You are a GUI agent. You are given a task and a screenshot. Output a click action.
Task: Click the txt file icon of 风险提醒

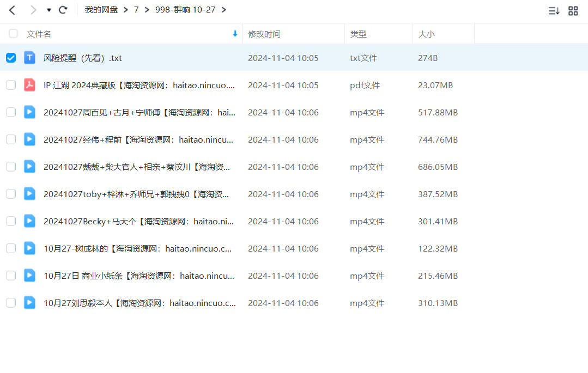pos(29,58)
